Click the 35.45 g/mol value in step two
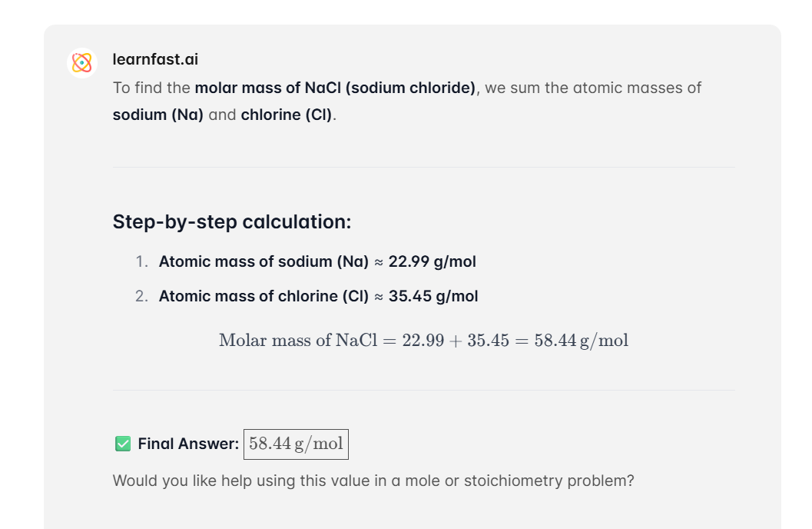Image resolution: width=812 pixels, height=529 pixels. coord(433,296)
